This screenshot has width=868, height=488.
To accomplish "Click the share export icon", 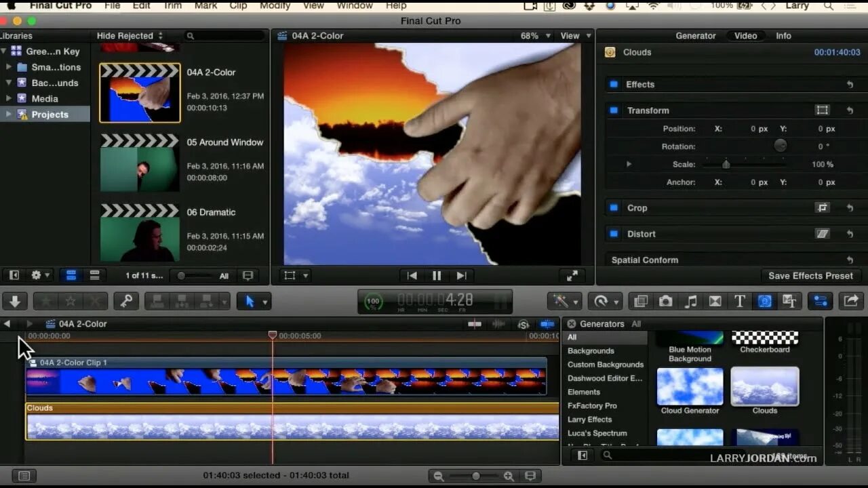I will [x=851, y=302].
